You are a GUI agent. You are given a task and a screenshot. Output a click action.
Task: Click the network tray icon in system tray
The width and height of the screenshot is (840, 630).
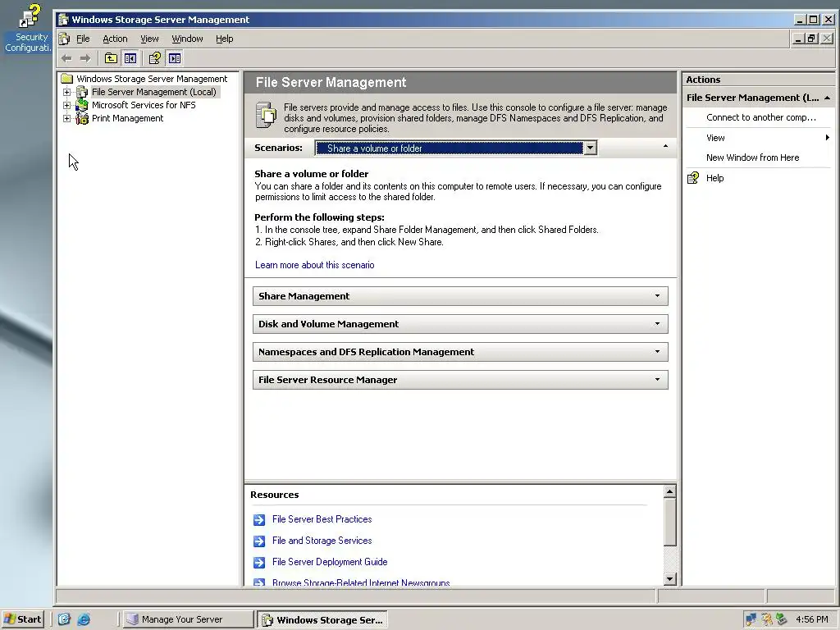tap(751, 619)
